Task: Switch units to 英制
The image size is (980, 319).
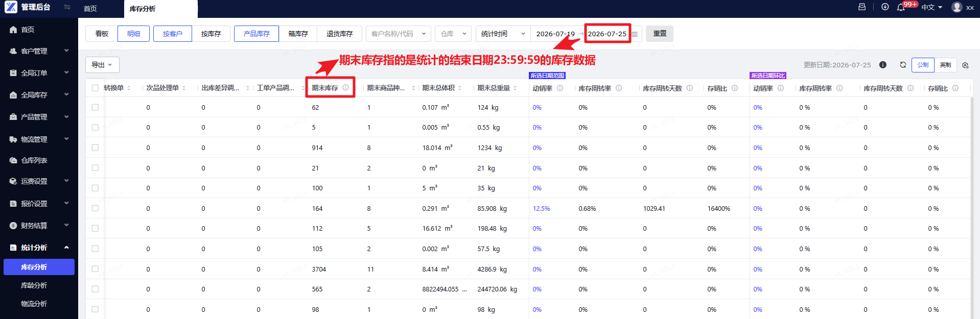Action: (945, 65)
